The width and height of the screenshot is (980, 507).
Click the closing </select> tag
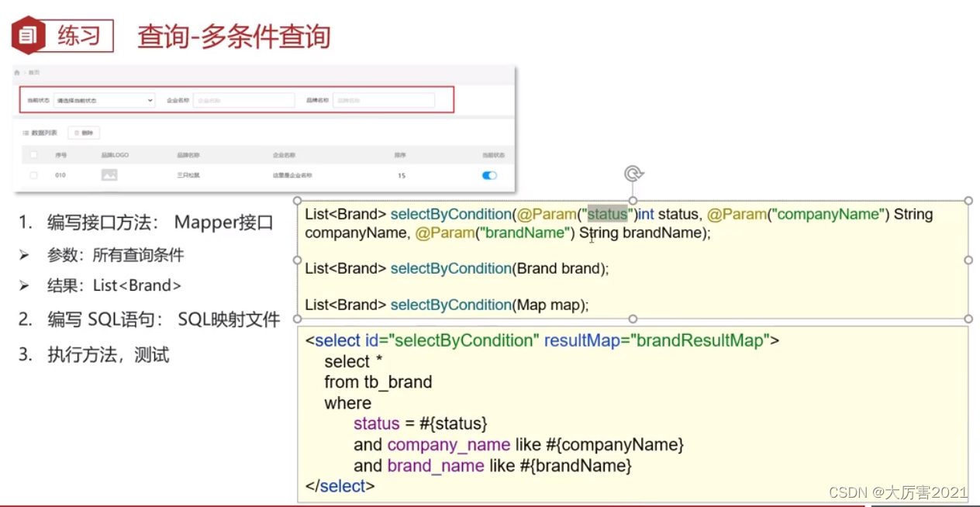point(340,486)
